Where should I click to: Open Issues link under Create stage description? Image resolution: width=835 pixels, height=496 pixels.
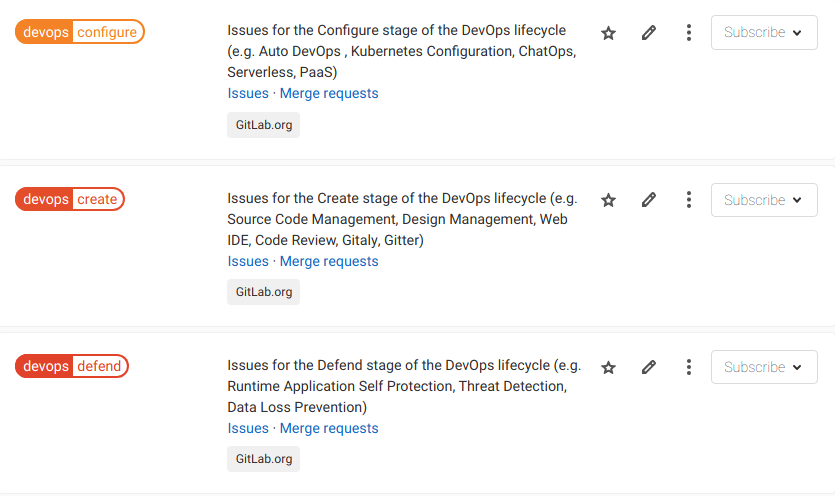point(248,261)
